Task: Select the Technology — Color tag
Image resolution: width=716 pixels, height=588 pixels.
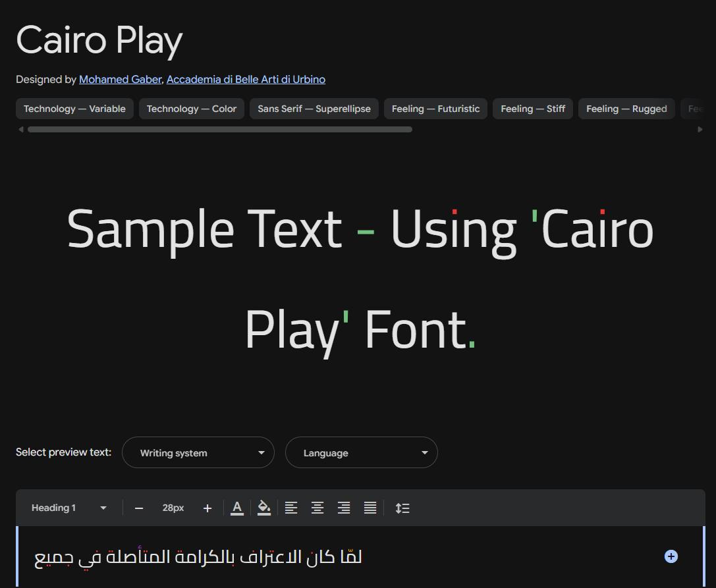Action: click(192, 109)
